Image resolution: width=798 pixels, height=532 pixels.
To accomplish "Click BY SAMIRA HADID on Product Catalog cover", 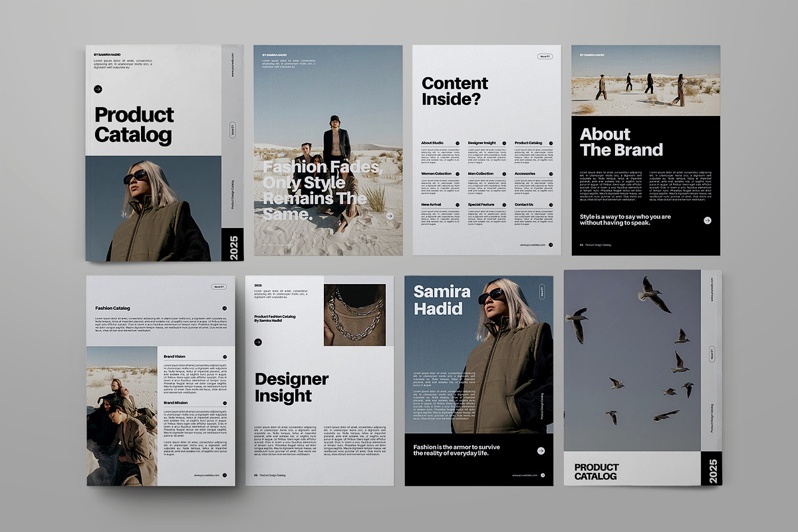I will [x=108, y=55].
